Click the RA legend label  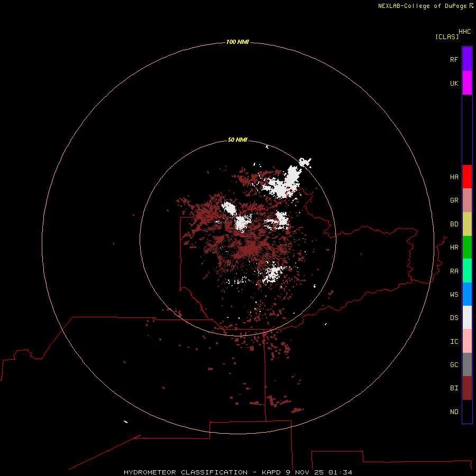click(454, 271)
